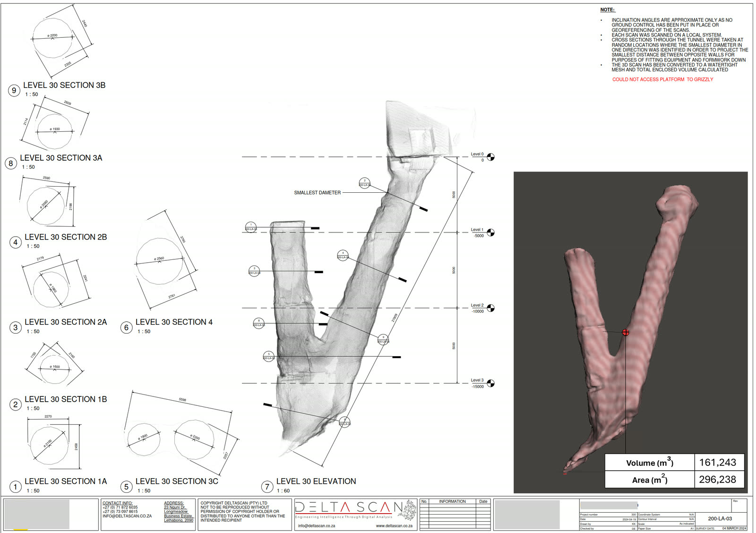Click the ø 2560 diameter in Section 4
This screenshot has height=533, width=756.
pos(159,258)
